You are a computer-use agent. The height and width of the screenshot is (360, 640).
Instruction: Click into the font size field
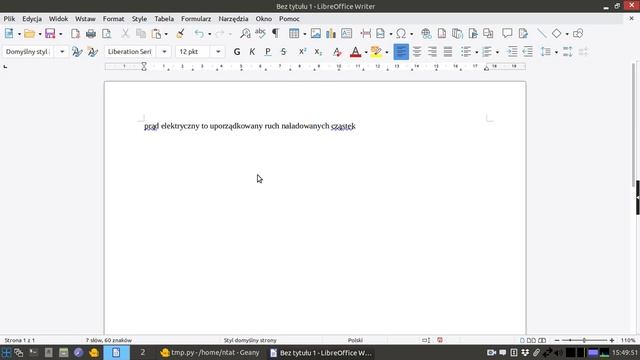(x=194, y=52)
